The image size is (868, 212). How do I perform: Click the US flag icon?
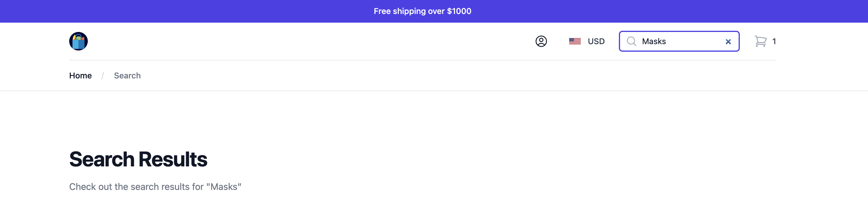(574, 42)
